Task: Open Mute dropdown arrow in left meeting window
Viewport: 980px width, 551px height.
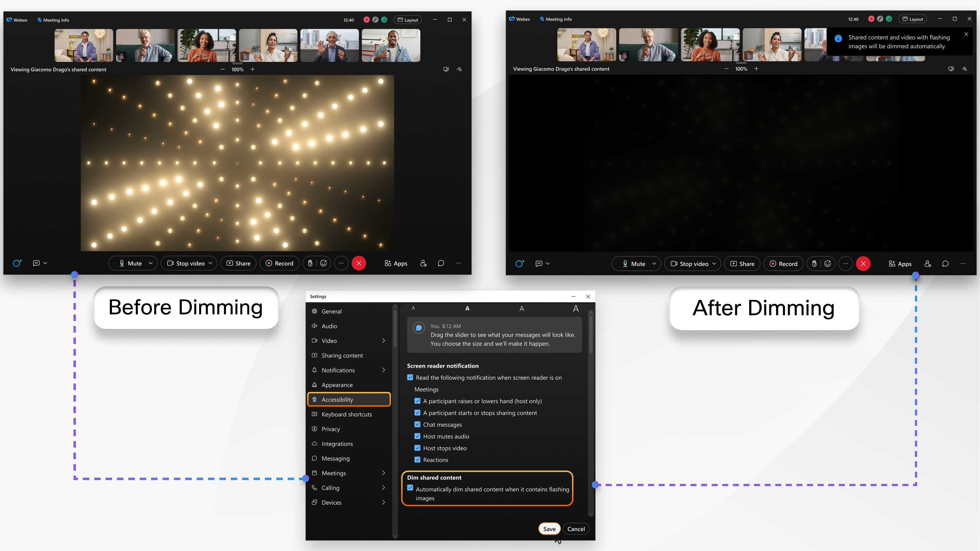Action: pos(151,263)
